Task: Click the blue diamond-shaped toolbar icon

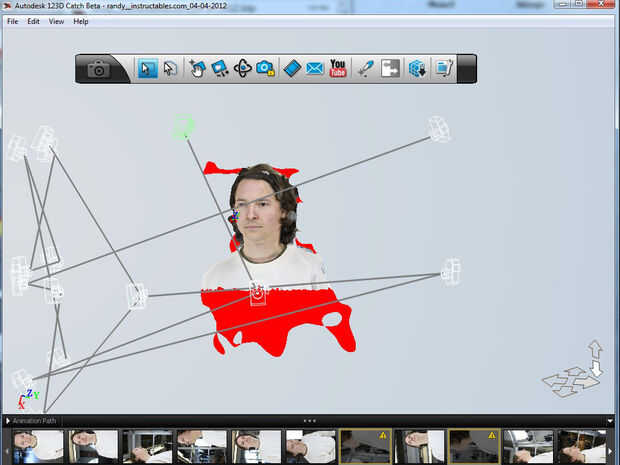Action: (x=292, y=68)
